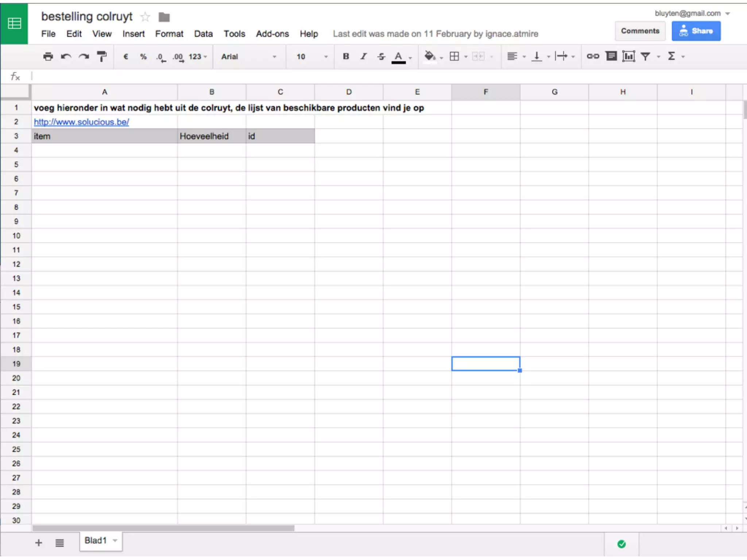Click the print icon in toolbar

[48, 57]
